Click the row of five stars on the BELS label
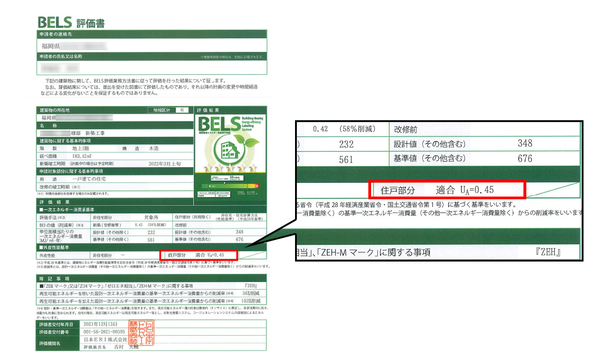 point(230,168)
